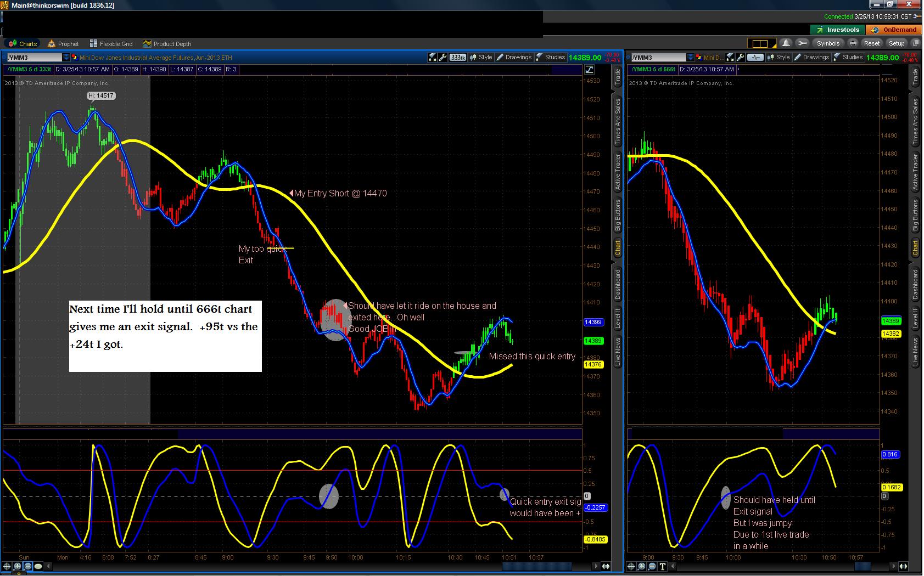
Task: Click the left chart oval drawing icon
Action: (x=38, y=566)
